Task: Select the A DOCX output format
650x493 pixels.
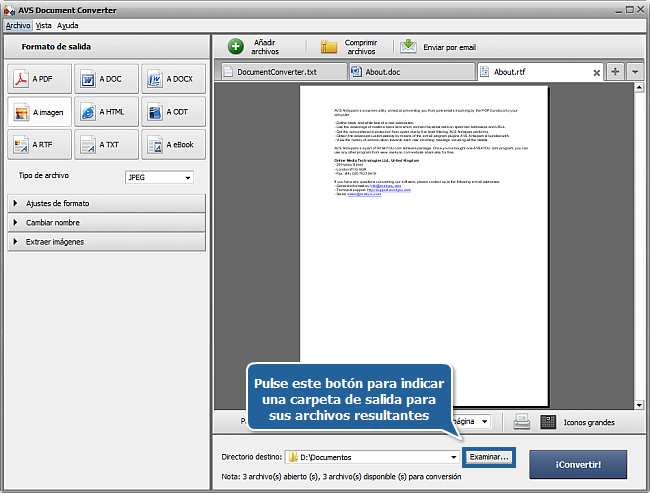Action: 173,79
